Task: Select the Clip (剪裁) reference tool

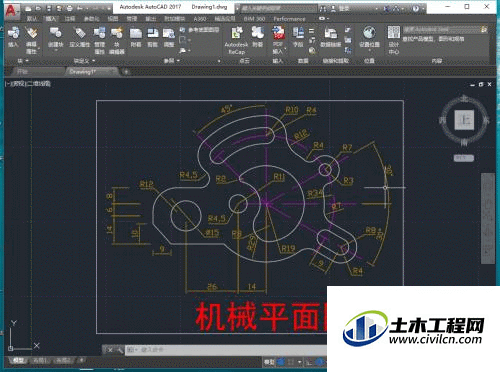Action: [x=153, y=37]
